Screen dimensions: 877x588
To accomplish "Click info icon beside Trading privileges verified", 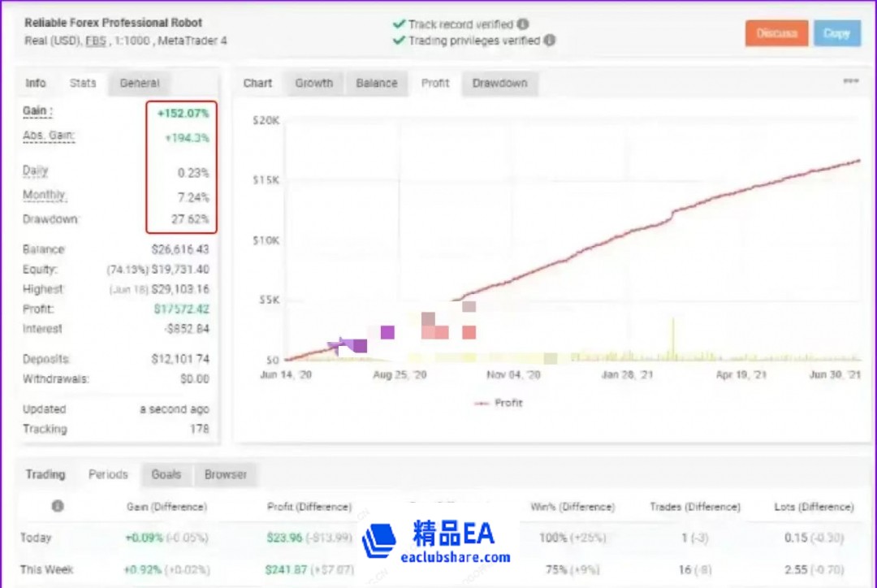I will [550, 40].
